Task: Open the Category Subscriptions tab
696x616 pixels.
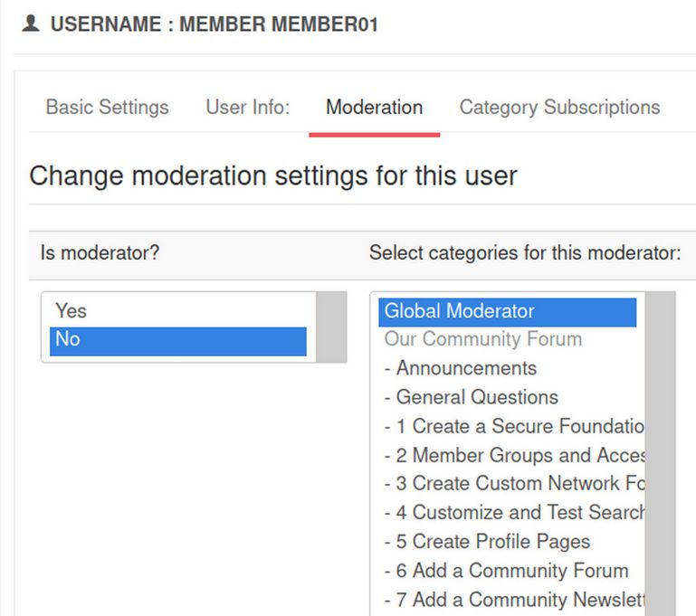Action: (559, 107)
